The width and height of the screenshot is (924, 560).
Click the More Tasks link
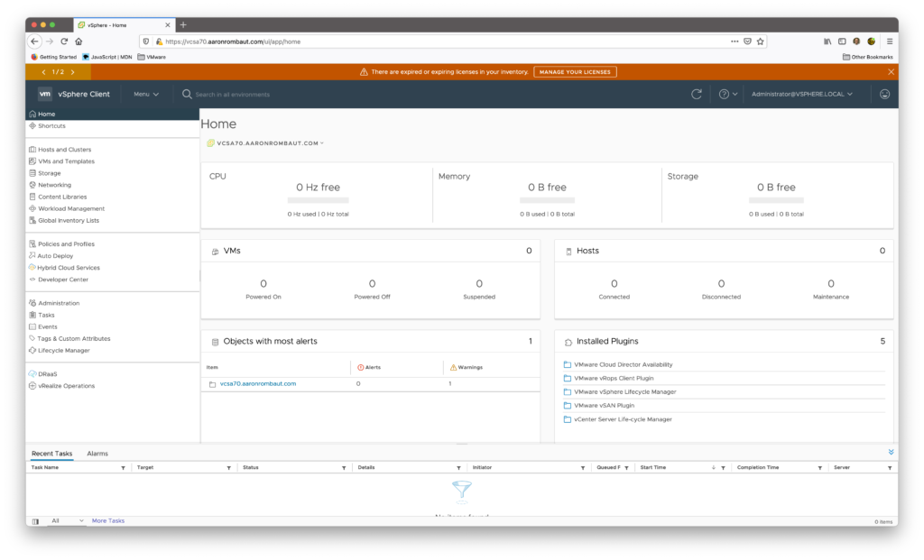(108, 521)
